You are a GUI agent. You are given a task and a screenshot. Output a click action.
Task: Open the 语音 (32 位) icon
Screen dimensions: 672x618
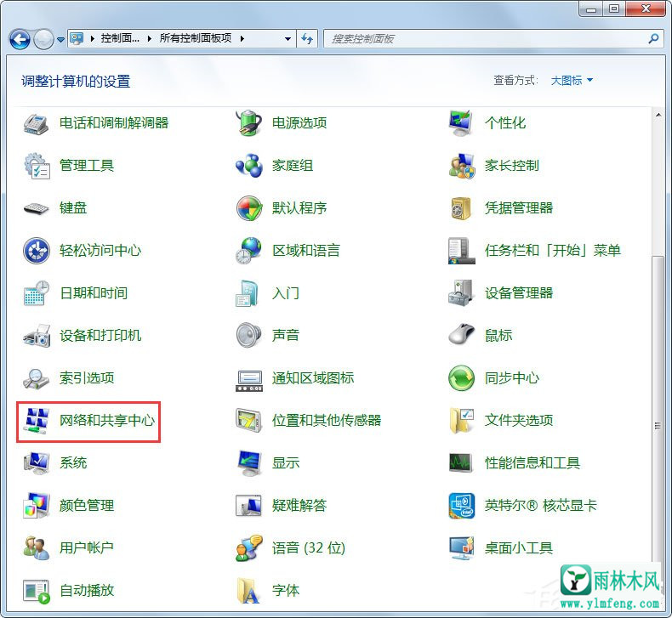[x=249, y=547]
